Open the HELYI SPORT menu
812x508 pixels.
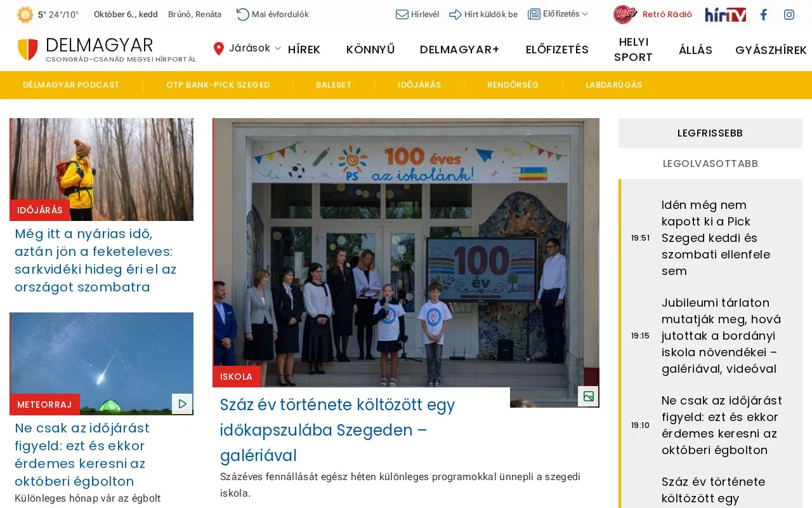pyautogui.click(x=633, y=50)
